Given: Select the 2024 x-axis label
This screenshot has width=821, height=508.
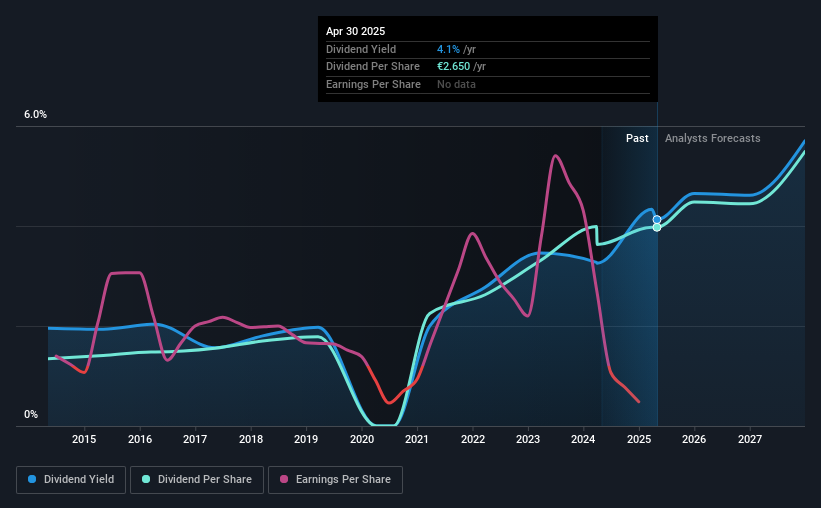Looking at the screenshot, I should [x=583, y=439].
